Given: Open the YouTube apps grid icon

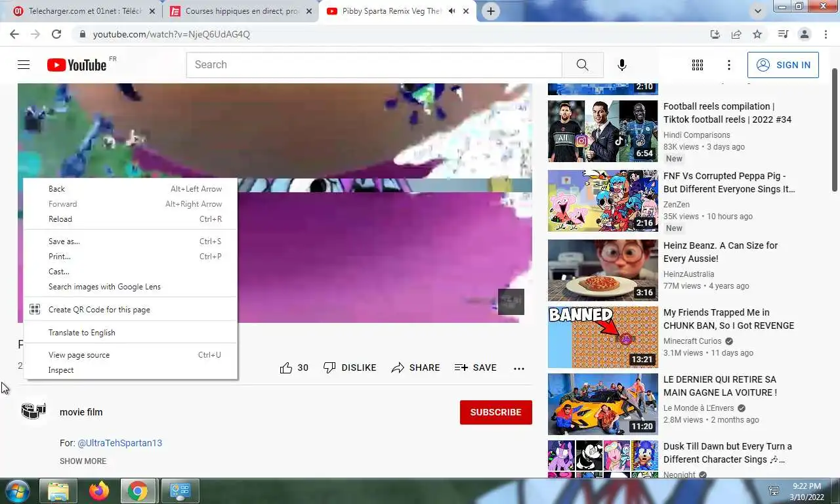Looking at the screenshot, I should 698,65.
